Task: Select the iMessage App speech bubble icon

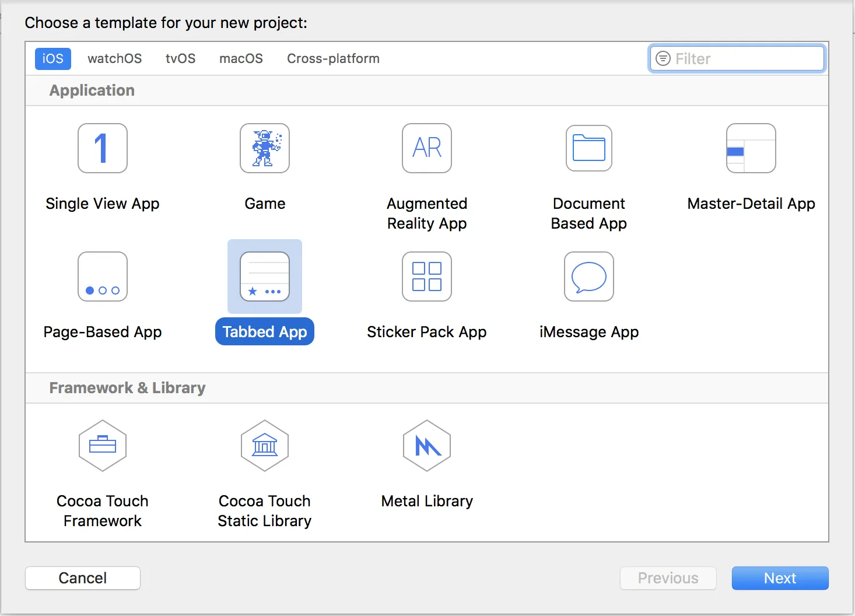Action: [x=589, y=276]
